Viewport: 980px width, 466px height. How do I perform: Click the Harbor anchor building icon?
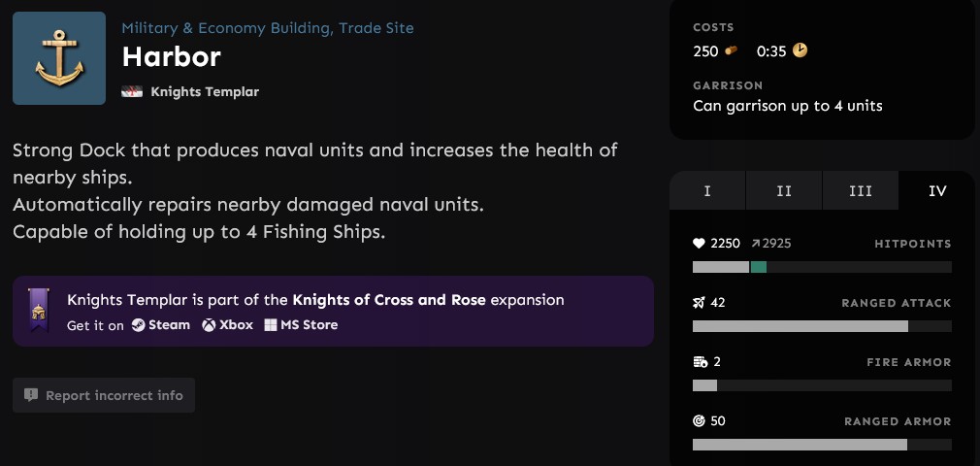59,58
